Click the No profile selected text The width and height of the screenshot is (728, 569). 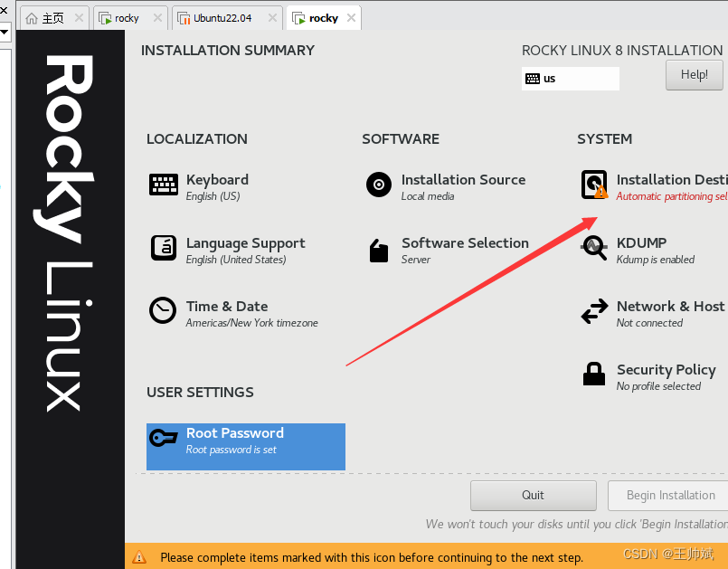(x=659, y=386)
